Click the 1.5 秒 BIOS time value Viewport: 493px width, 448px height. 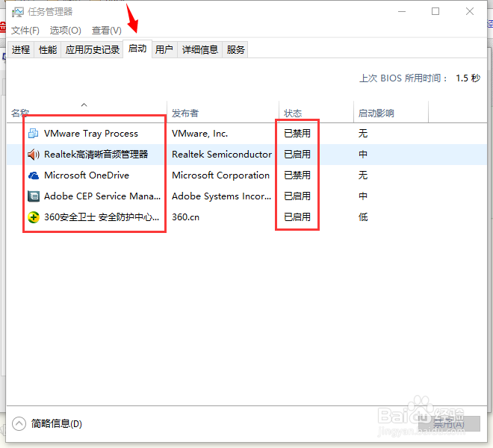(468, 78)
